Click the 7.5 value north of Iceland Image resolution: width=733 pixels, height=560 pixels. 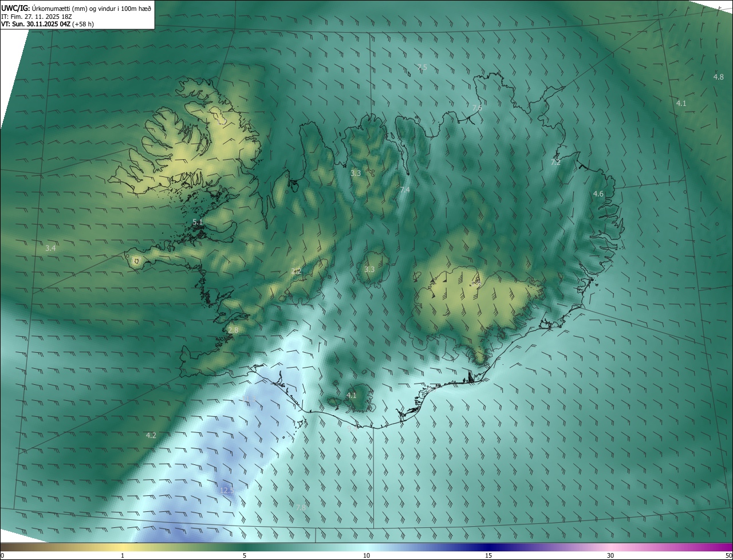(422, 68)
